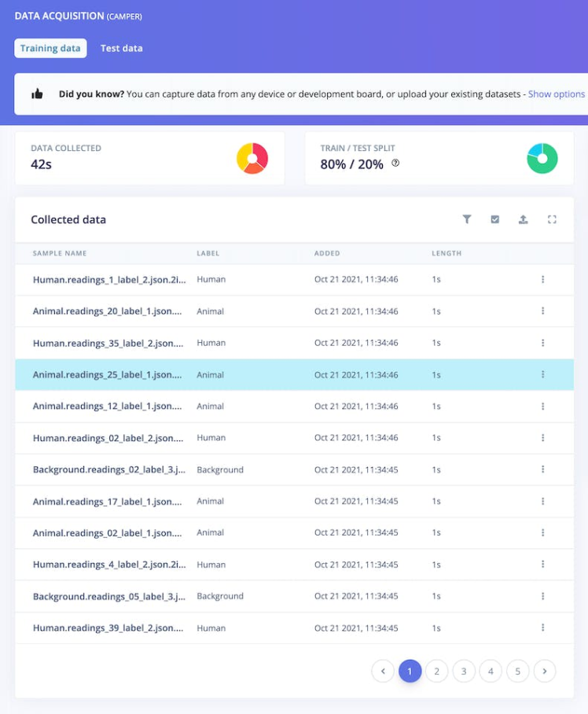Viewport: 588px width, 714px height.
Task: Open the menu for Human.readings_02_label_2 row
Action: click(543, 437)
